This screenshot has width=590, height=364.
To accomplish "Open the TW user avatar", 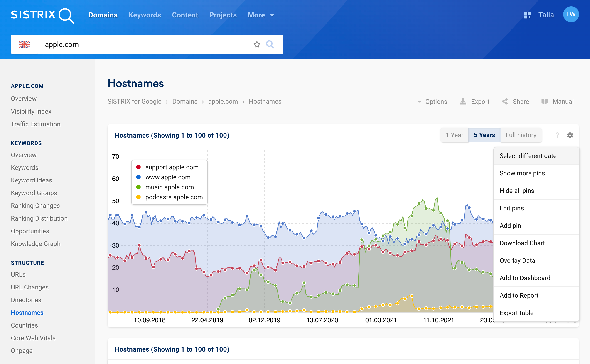I will pyautogui.click(x=571, y=15).
